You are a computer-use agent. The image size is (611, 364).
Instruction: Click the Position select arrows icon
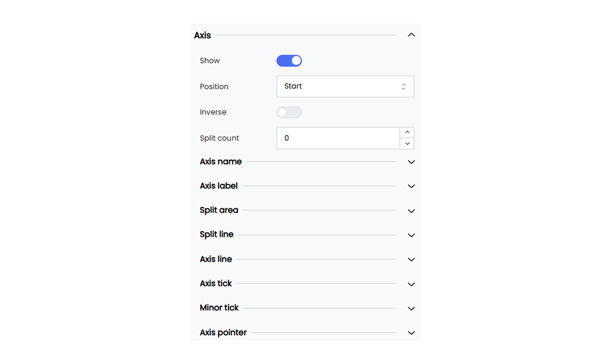click(404, 86)
